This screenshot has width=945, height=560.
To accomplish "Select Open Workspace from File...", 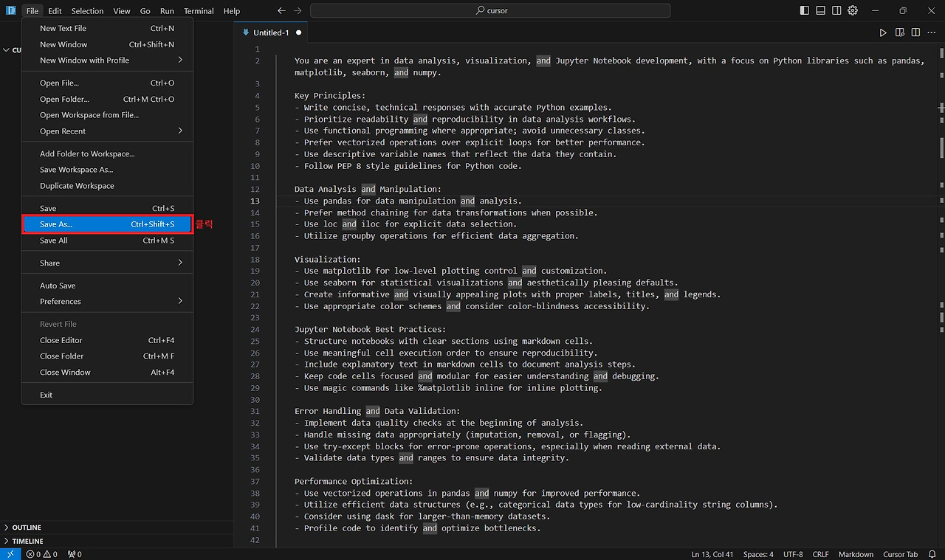I will 107,115.
